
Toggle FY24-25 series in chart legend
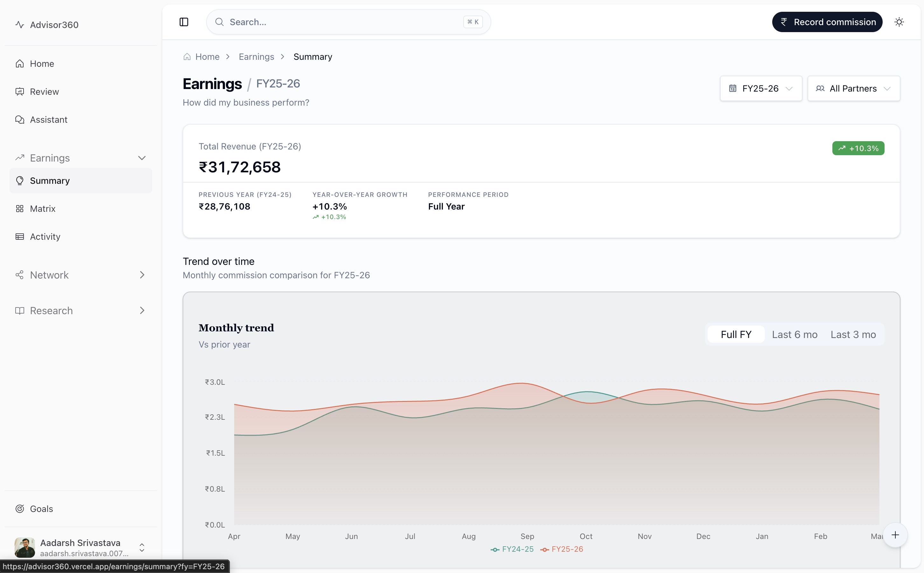512,549
